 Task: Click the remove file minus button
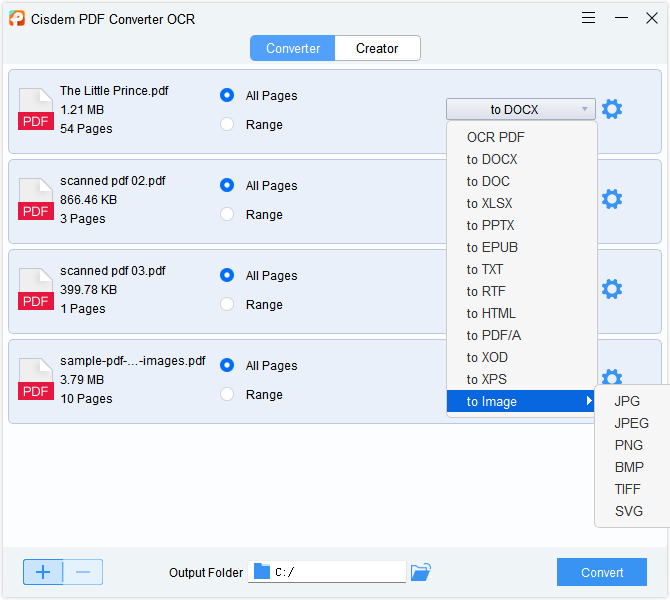83,572
